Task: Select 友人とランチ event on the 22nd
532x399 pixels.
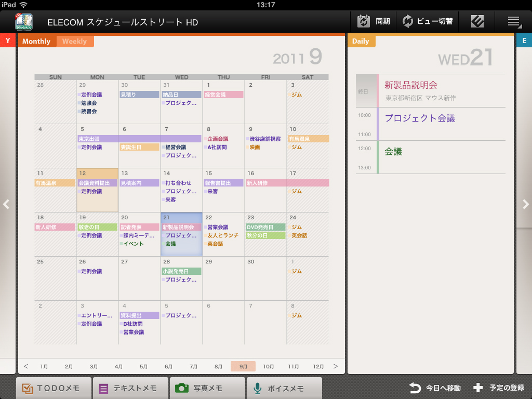Action: (x=221, y=235)
